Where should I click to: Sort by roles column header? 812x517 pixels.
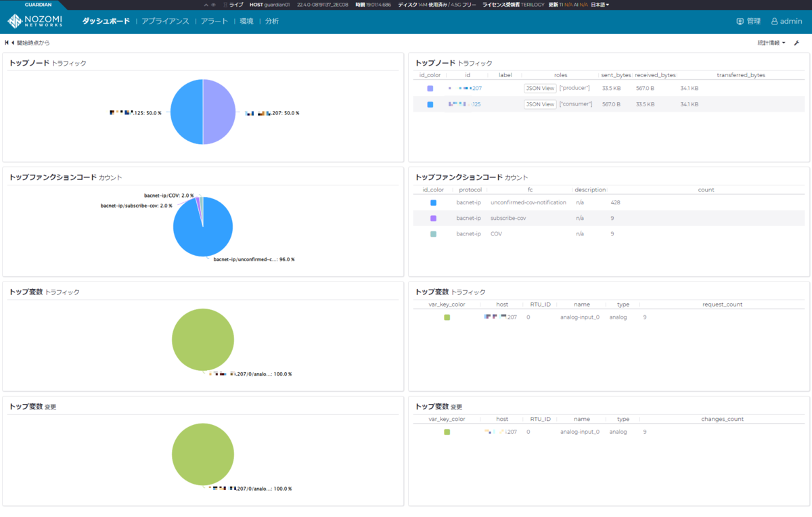(x=561, y=75)
